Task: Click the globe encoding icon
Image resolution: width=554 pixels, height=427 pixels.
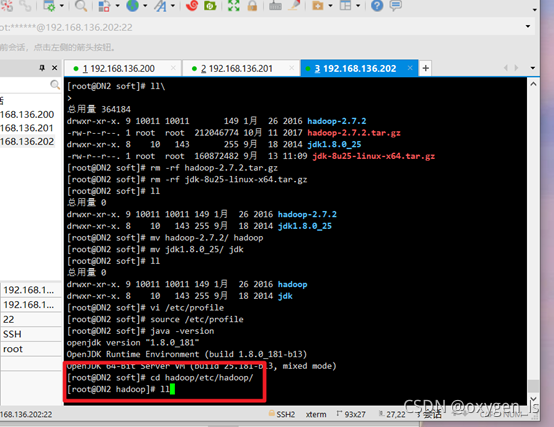Action: 132,5
